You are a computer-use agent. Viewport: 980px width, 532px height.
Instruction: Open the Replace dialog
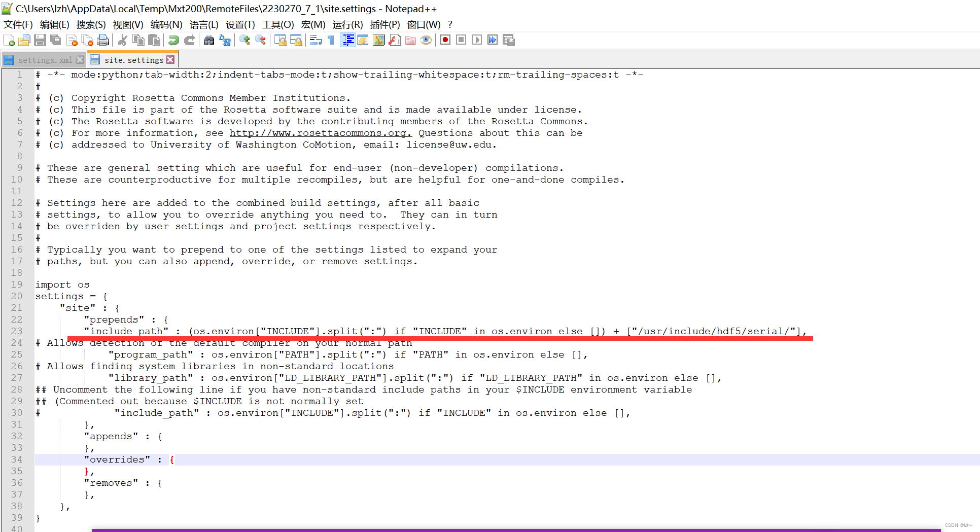click(x=225, y=40)
